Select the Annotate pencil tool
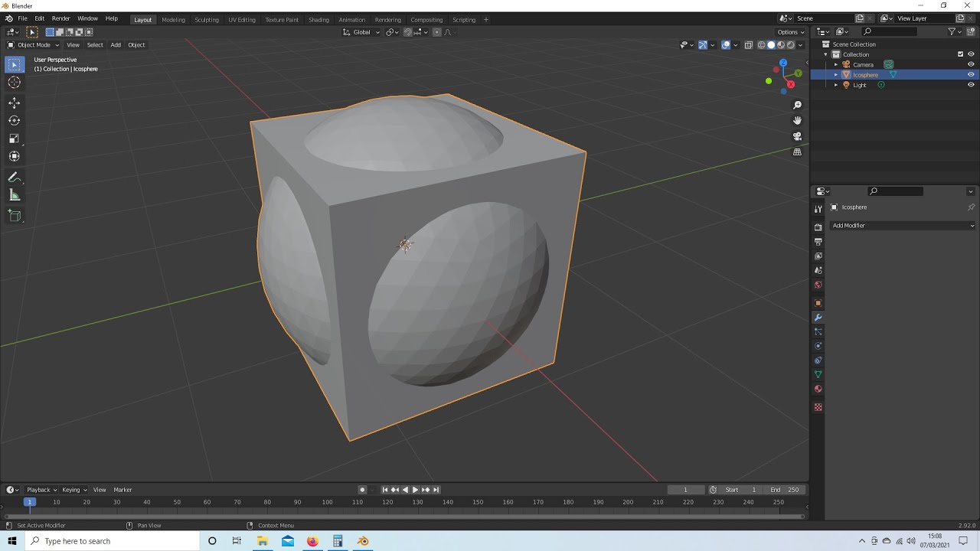 14,177
